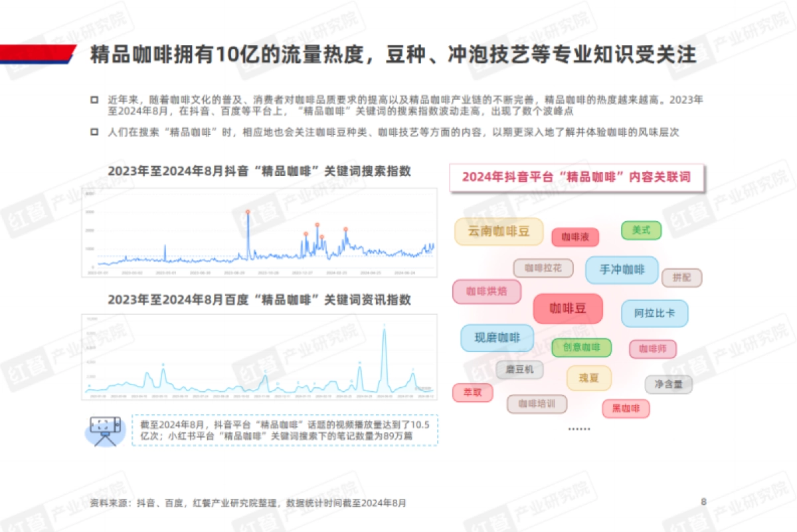Screen dimensions: 797x532
Task: Click the 阿拉比卡 keyword tag
Action: point(654,313)
